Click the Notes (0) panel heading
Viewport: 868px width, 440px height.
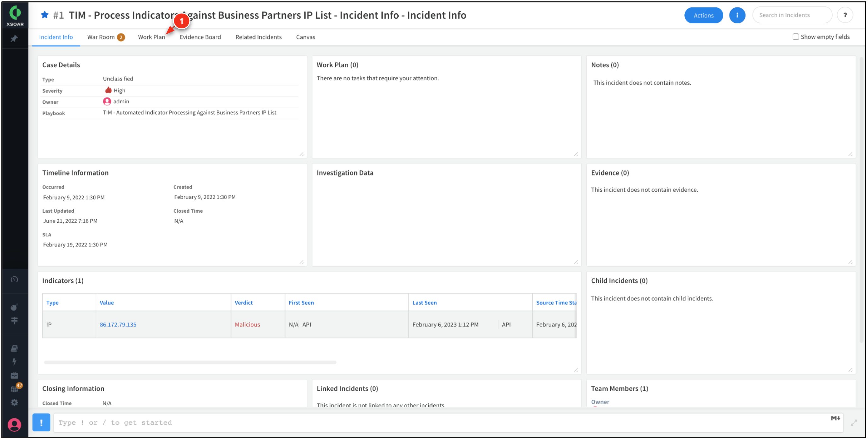pyautogui.click(x=605, y=65)
